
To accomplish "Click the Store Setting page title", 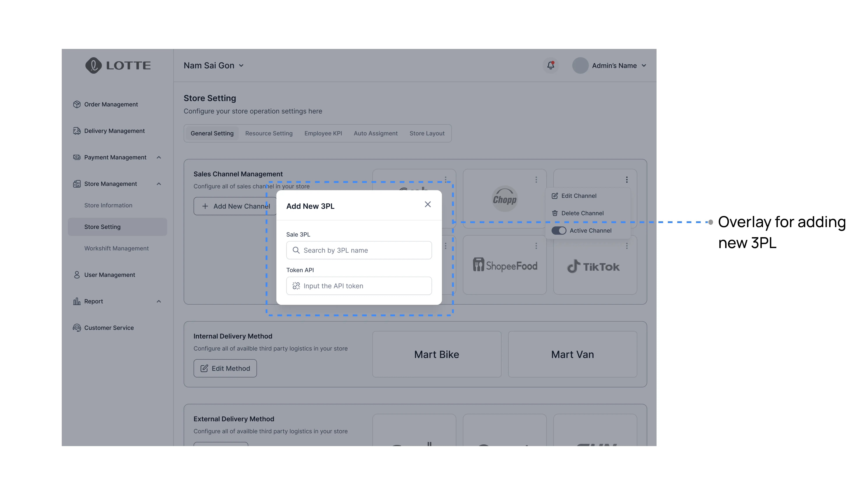I will pyautogui.click(x=209, y=98).
